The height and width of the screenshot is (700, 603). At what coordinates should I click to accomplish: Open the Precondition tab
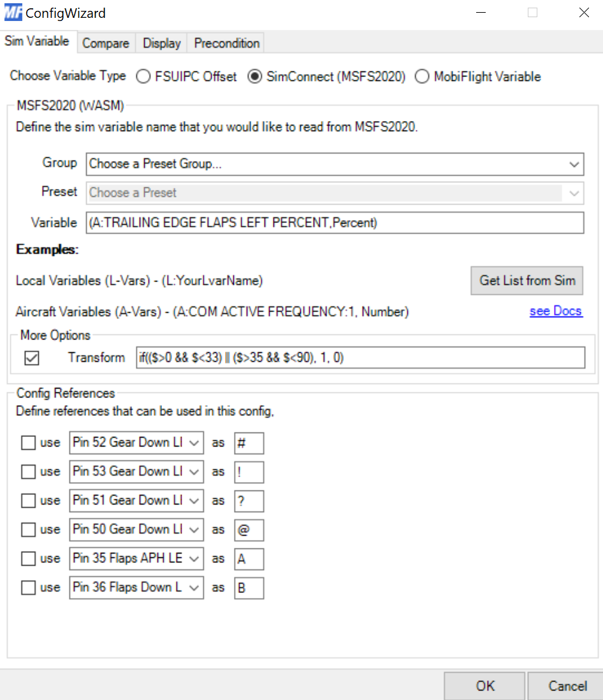click(226, 43)
